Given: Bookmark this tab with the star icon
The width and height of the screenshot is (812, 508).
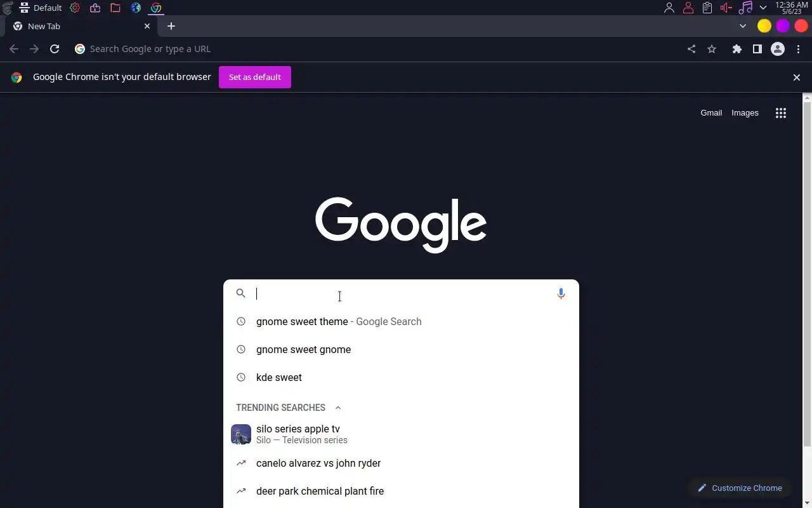Looking at the screenshot, I should pyautogui.click(x=712, y=49).
